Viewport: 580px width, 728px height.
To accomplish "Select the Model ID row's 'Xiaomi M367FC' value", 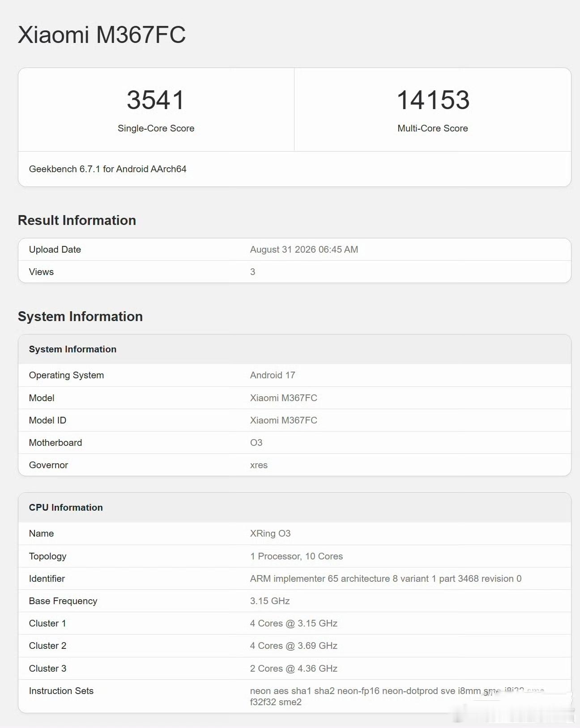I will pyautogui.click(x=283, y=420).
